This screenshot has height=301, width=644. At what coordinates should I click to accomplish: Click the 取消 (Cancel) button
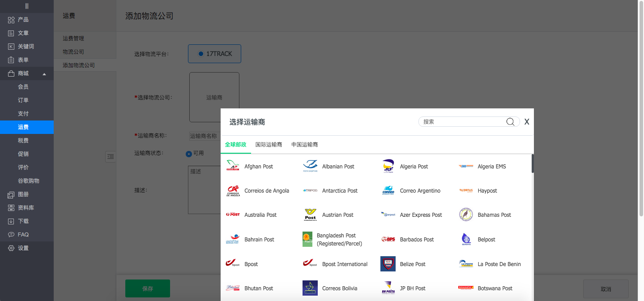click(x=606, y=288)
